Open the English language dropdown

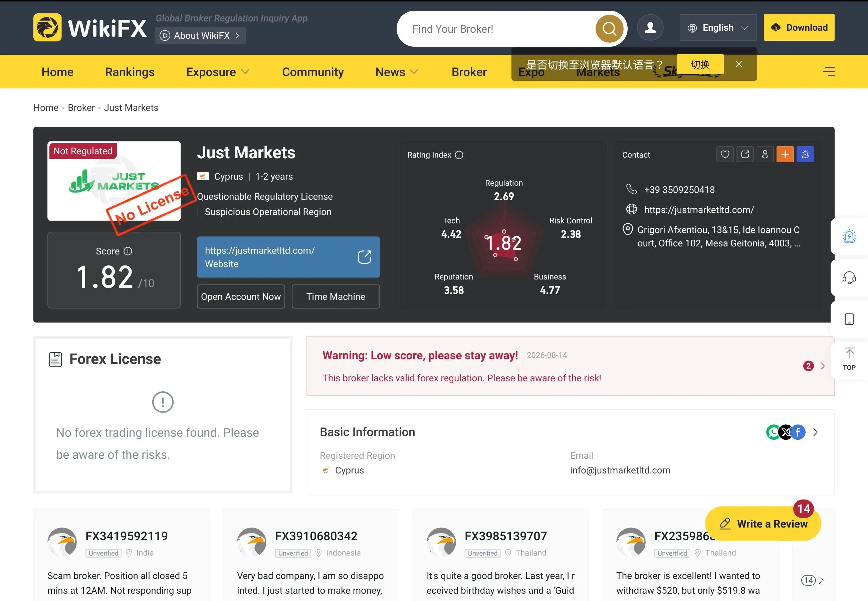click(x=718, y=27)
